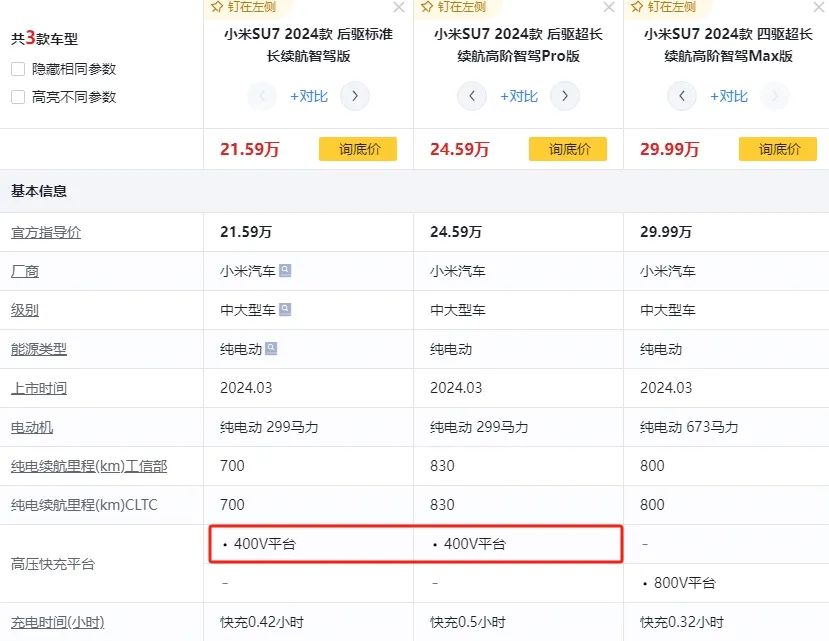Screen dimensions: 829x641
Task: Click the red 24.59万 price
Action: [x=459, y=149]
